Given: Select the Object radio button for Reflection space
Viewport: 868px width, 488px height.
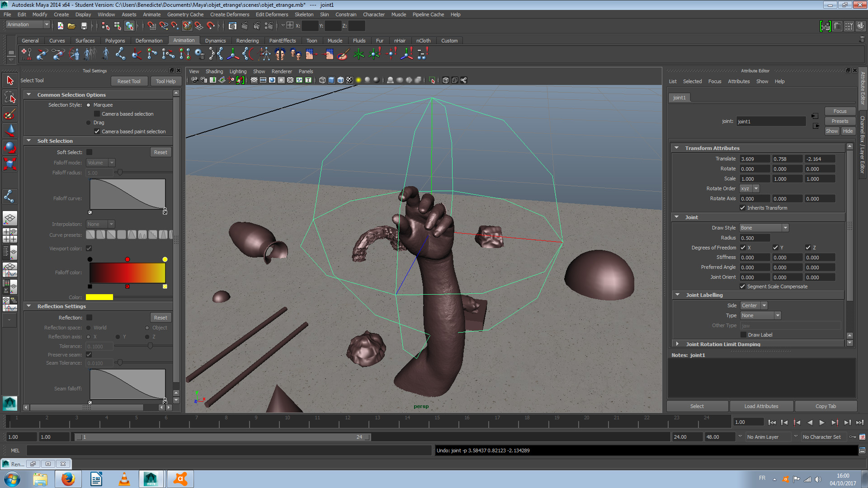Looking at the screenshot, I should point(147,328).
